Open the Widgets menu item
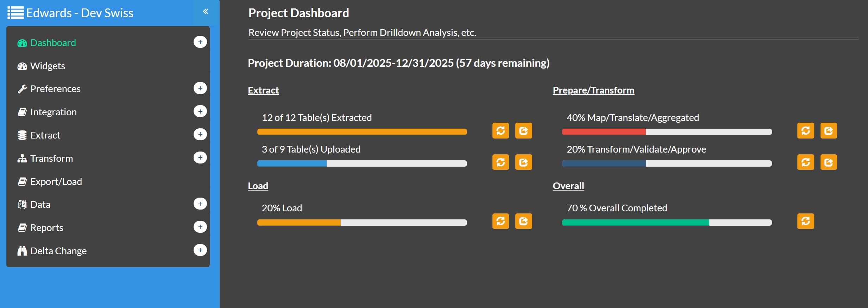Image resolution: width=868 pixels, height=308 pixels. pos(48,66)
